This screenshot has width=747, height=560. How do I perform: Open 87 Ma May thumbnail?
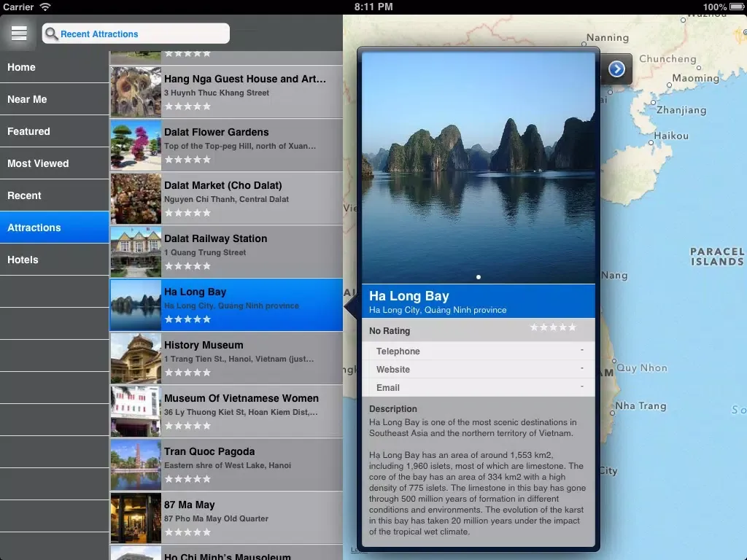(136, 518)
